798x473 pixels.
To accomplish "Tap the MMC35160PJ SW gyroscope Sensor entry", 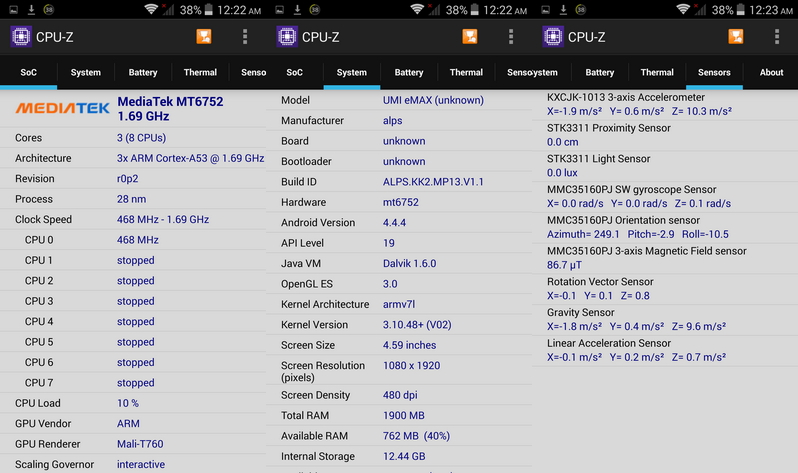I will click(x=665, y=197).
